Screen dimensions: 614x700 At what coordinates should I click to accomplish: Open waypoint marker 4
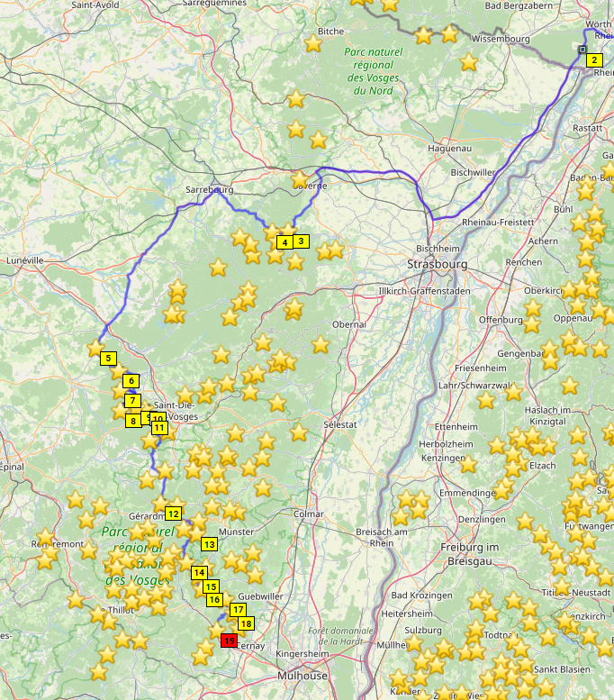(284, 242)
